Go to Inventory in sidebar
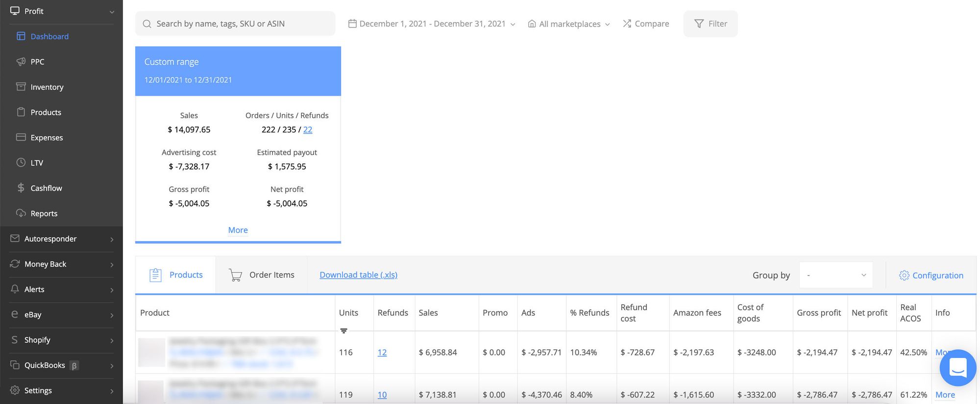 click(47, 87)
